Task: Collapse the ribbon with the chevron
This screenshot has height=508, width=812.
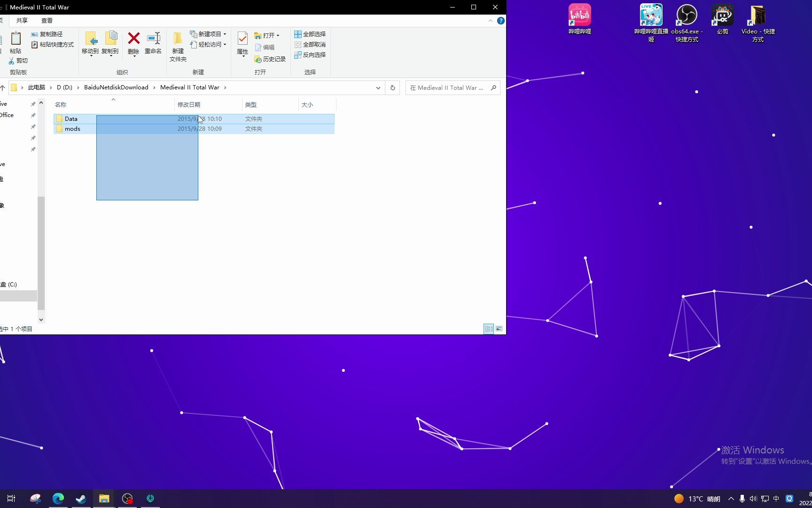Action: (491, 21)
